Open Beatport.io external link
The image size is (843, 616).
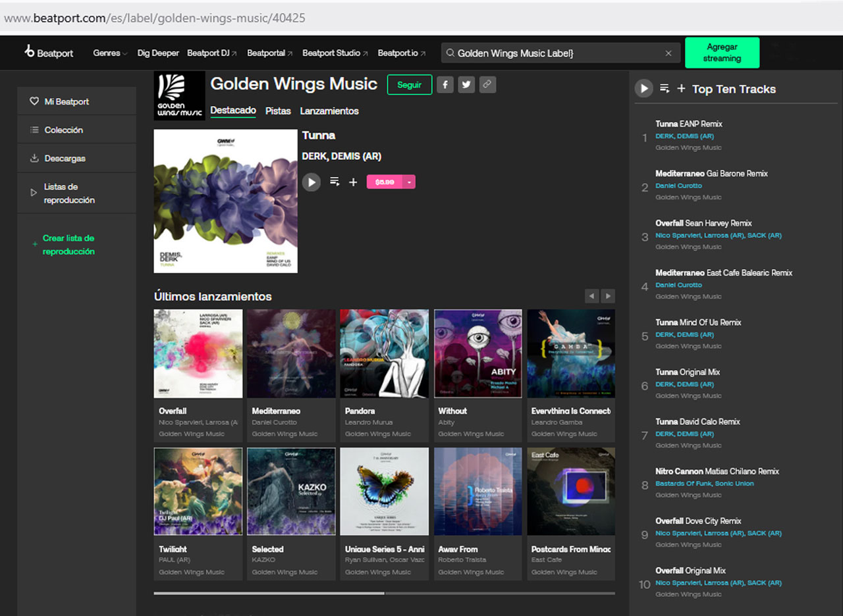tap(402, 53)
